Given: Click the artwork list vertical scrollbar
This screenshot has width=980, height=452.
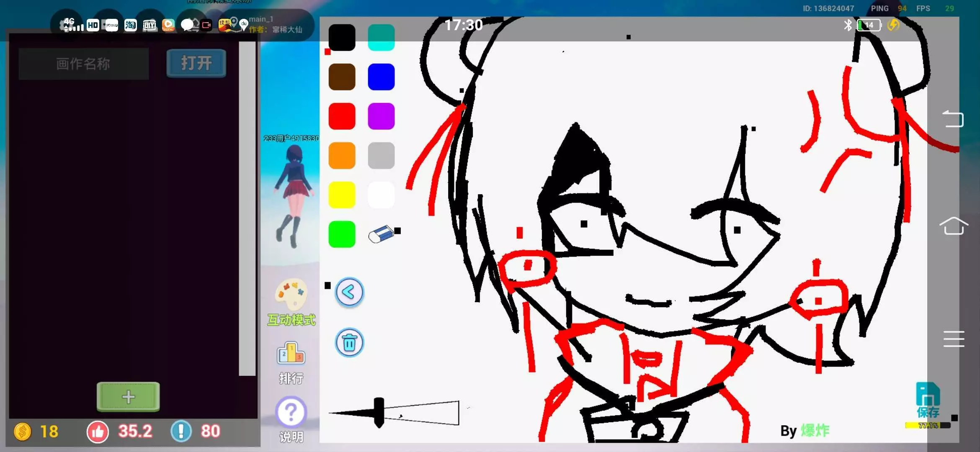Looking at the screenshot, I should click(x=247, y=209).
